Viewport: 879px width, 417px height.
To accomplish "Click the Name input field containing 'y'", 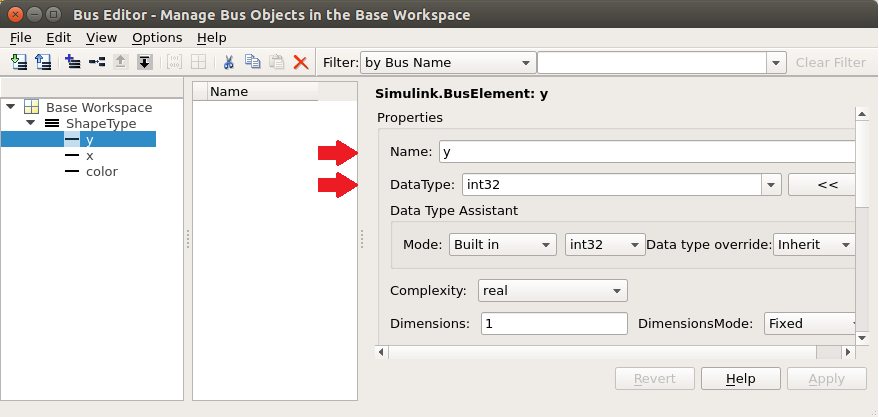I will click(647, 151).
